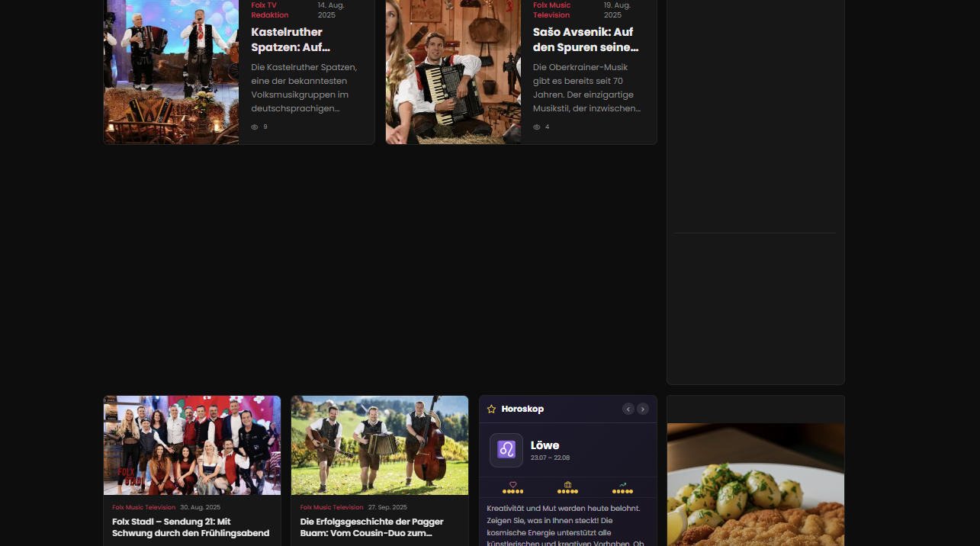Open the Sašo Avsenik accordion photo
The height and width of the screenshot is (546, 980).
[x=453, y=72]
